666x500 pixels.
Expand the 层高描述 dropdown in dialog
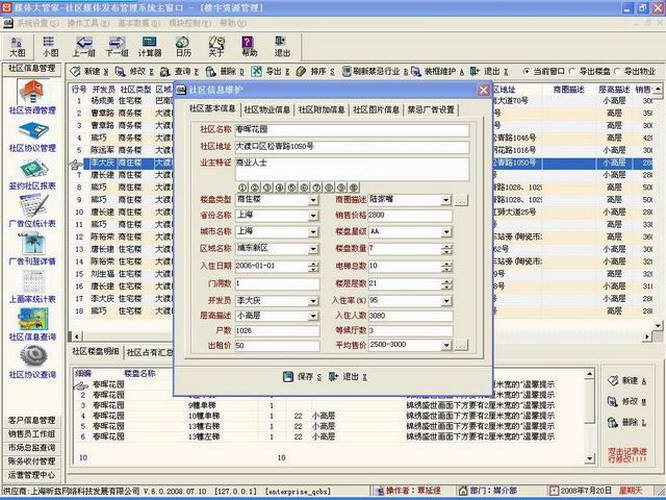coord(313,316)
